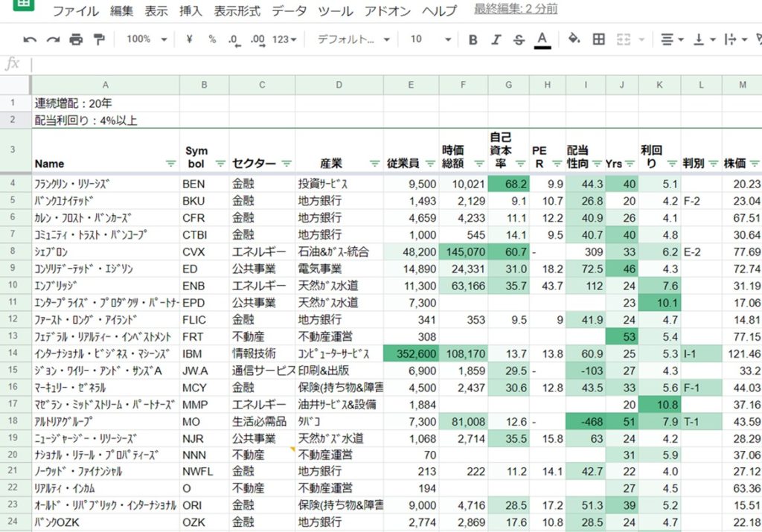Viewport: 762px width, 532px height.
Task: Click the Redo arrow icon
Action: click(x=53, y=40)
